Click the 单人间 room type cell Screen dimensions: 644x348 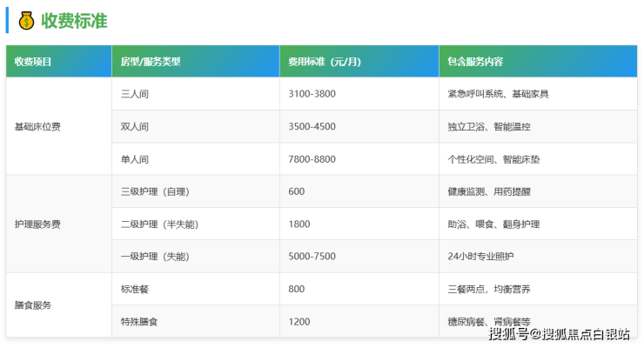point(135,159)
